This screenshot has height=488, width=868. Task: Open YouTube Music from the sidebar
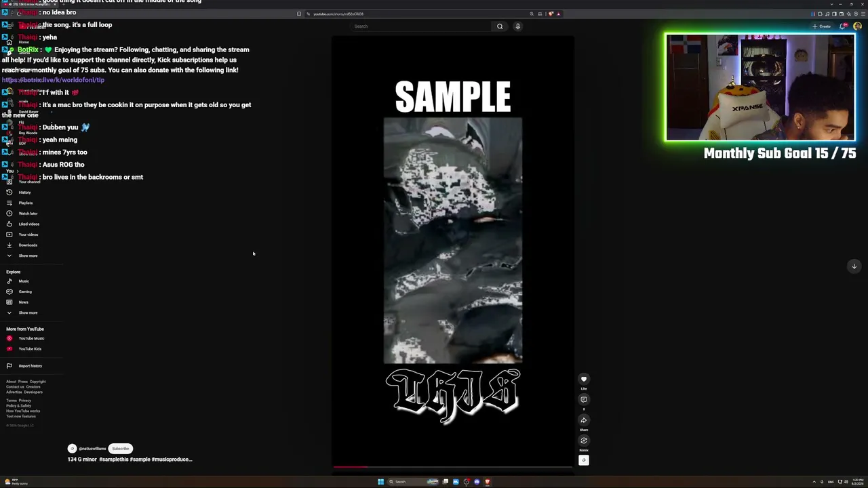pyautogui.click(x=31, y=338)
